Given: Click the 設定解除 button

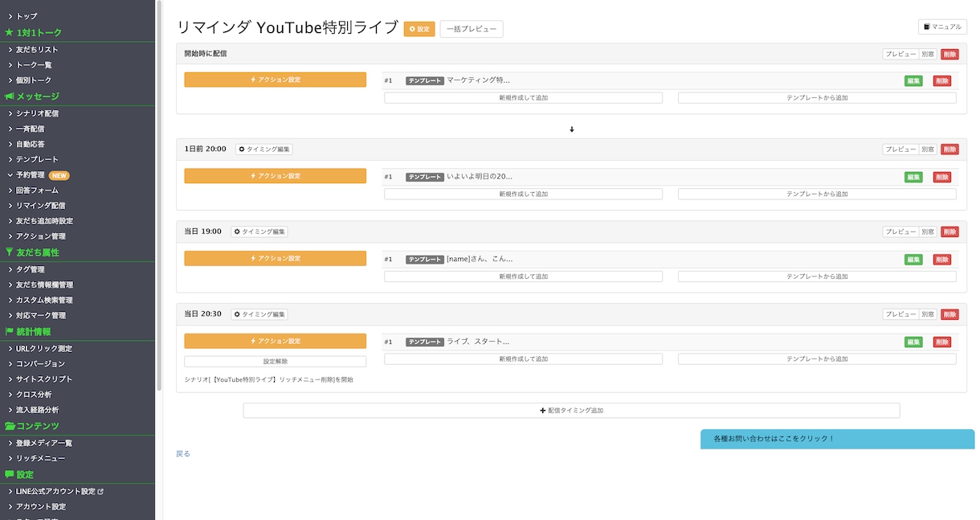Looking at the screenshot, I should point(276,362).
